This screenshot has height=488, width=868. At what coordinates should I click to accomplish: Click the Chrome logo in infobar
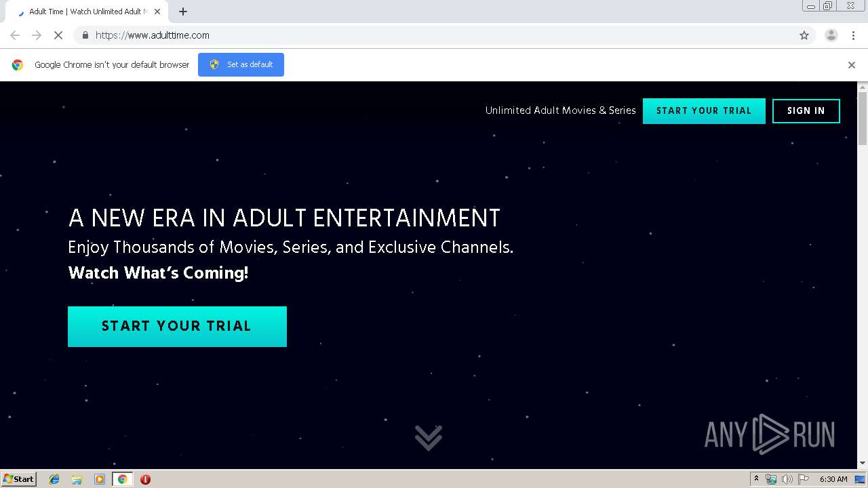pos(18,65)
